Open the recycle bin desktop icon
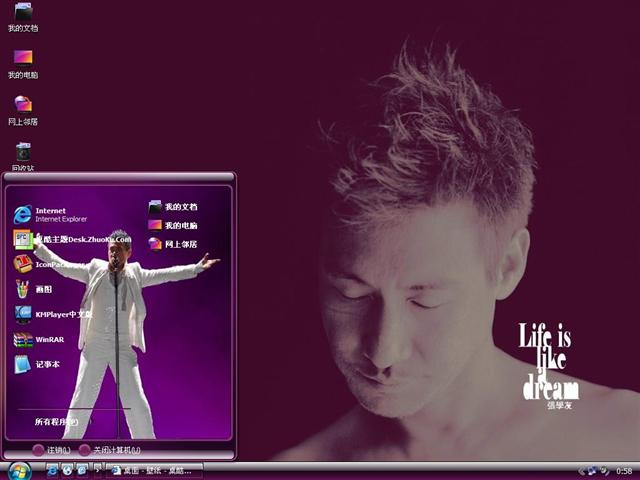The height and width of the screenshot is (480, 640). click(x=23, y=157)
